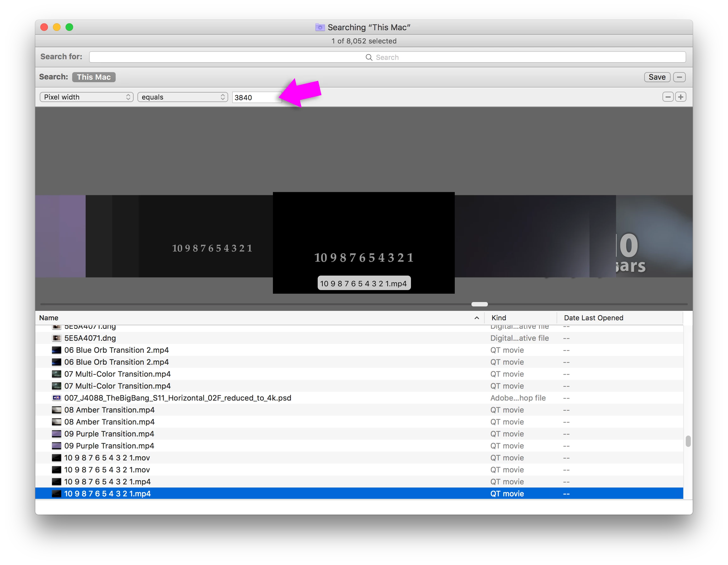Toggle Name column sort direction arrow
This screenshot has width=728, height=565.
tap(477, 318)
